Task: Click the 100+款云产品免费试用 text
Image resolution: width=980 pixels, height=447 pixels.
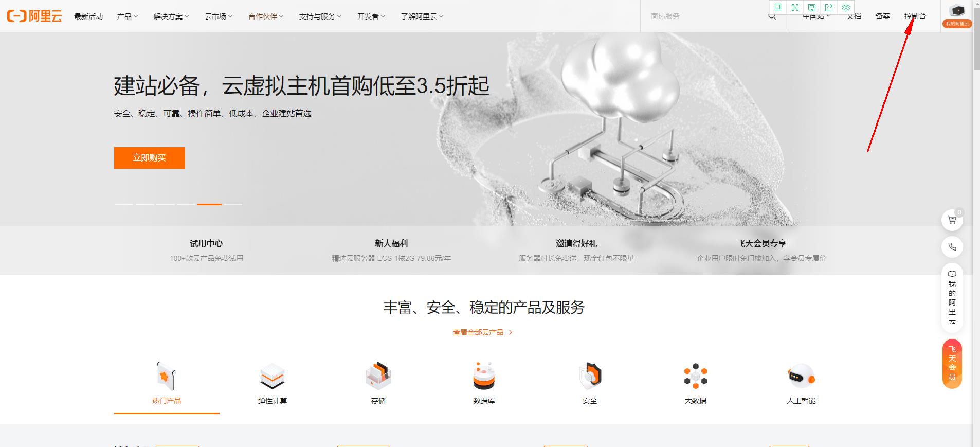Action: [206, 258]
